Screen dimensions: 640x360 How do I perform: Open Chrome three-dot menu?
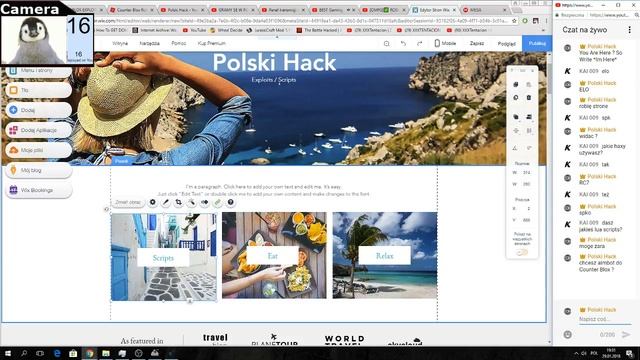click(547, 20)
